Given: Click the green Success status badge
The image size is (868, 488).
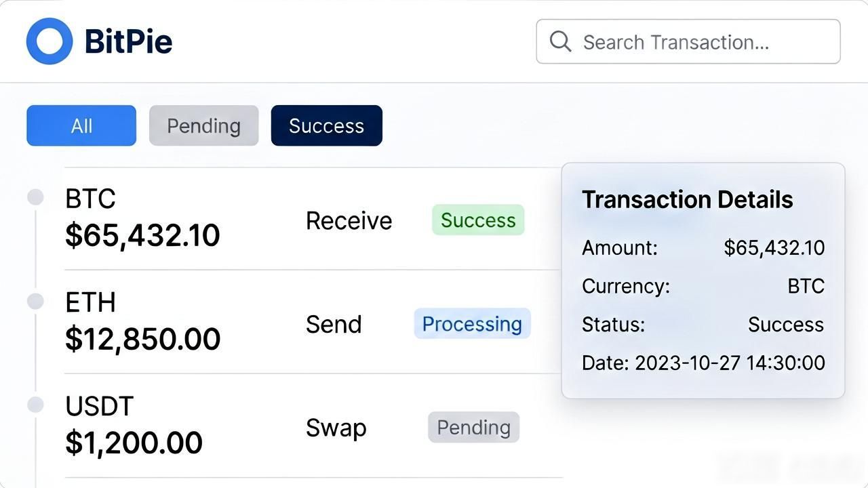Looking at the screenshot, I should pos(478,220).
